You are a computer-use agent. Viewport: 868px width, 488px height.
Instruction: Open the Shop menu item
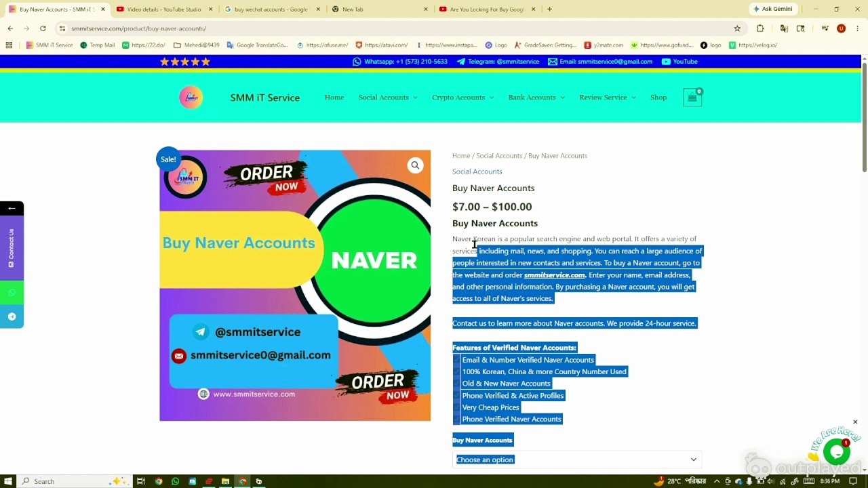point(658,98)
